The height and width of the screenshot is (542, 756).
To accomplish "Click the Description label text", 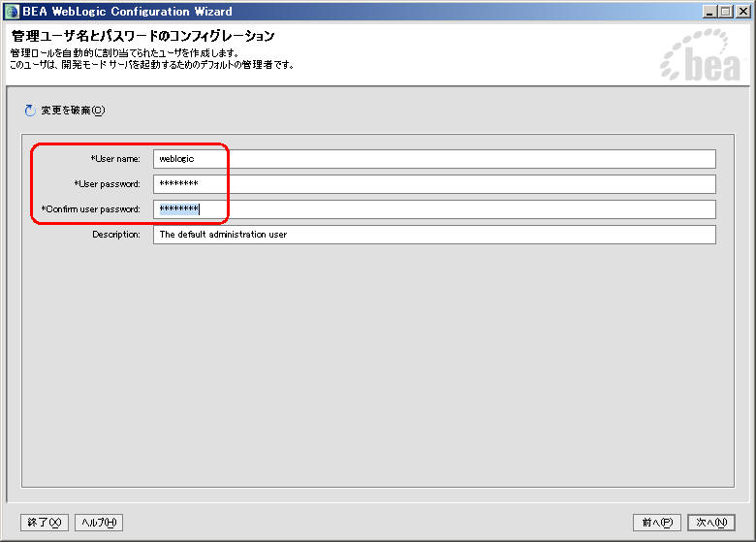I will point(116,235).
